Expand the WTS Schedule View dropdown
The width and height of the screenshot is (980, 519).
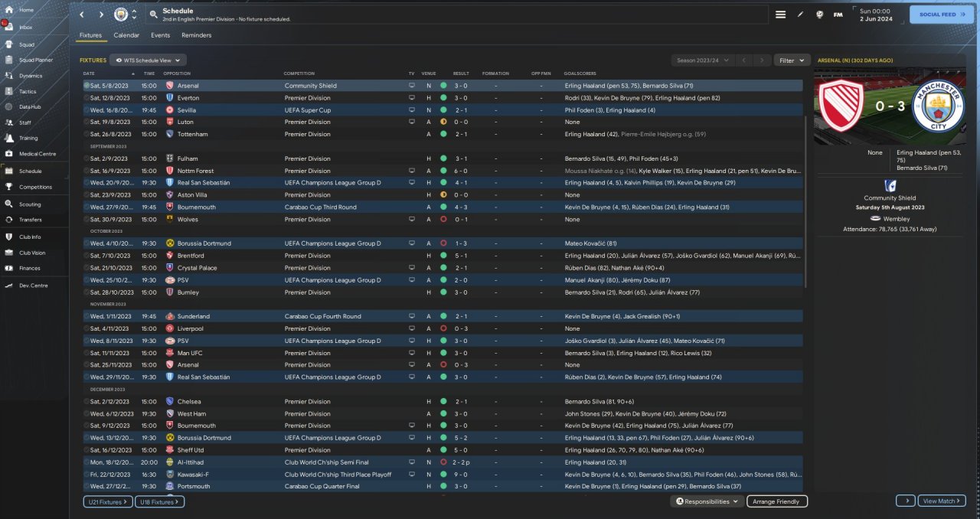148,60
